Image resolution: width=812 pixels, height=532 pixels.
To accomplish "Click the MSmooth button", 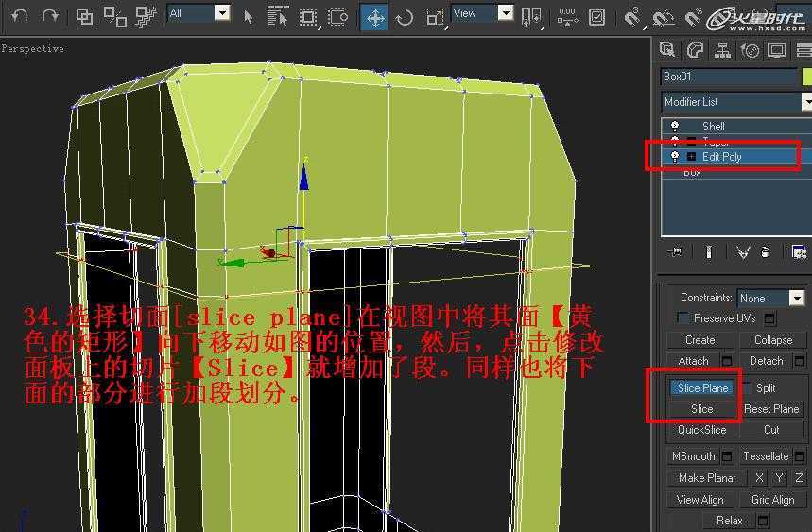I will [x=694, y=455].
